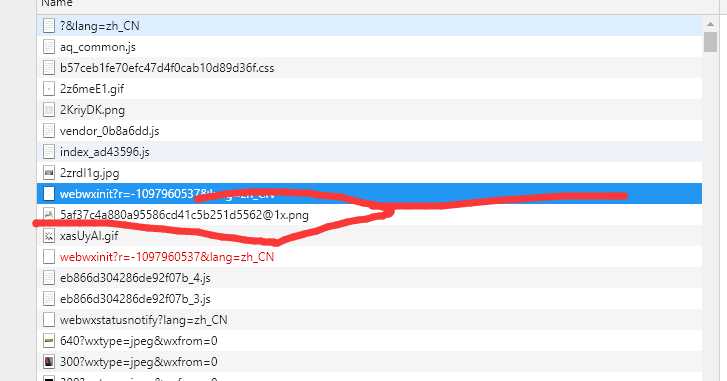Select index_ad43596.js request

tap(369, 152)
